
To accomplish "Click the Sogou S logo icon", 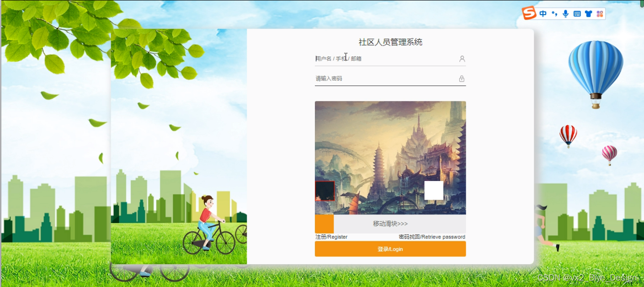I will pyautogui.click(x=529, y=13).
